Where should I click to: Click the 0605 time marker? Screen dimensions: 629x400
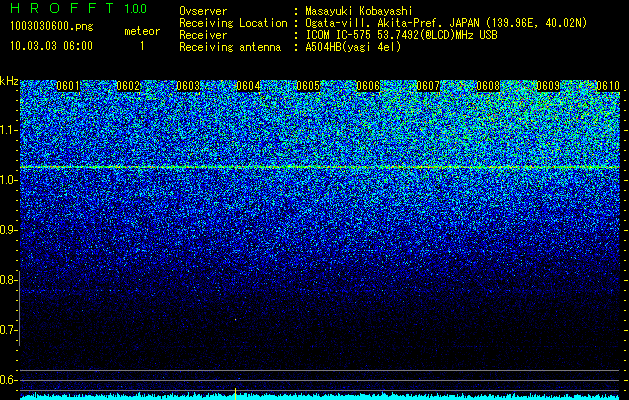tap(308, 86)
